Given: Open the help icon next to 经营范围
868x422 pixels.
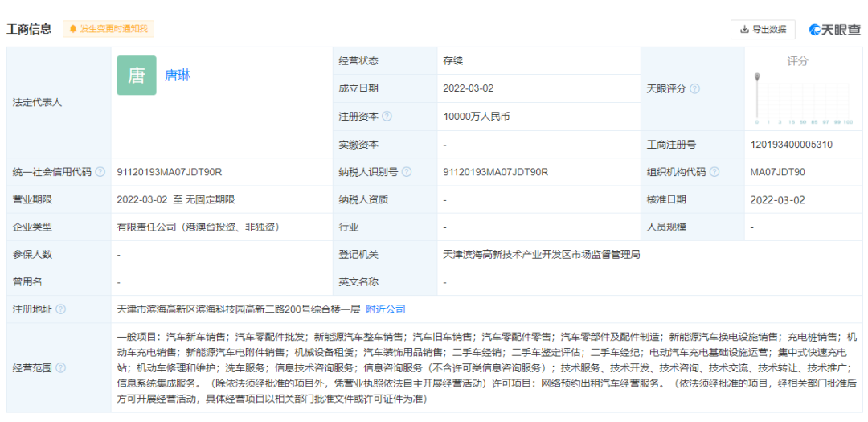Looking at the screenshot, I should 61,368.
